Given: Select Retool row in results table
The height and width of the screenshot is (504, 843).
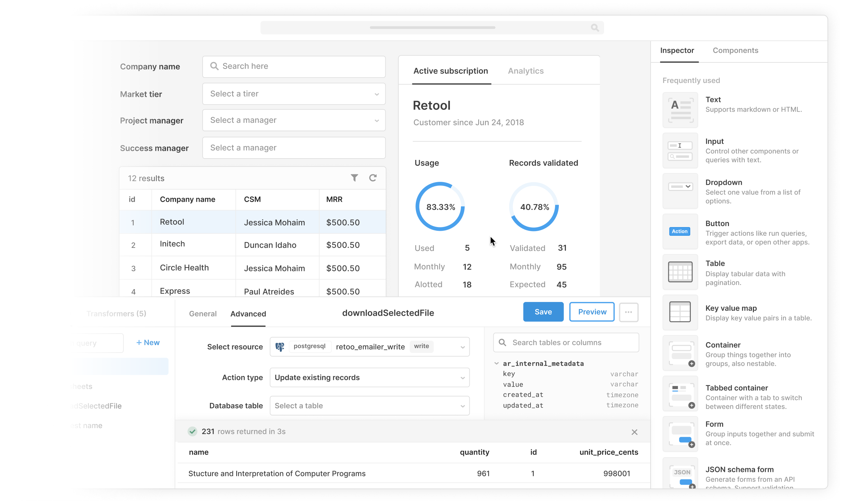Looking at the screenshot, I should point(253,223).
